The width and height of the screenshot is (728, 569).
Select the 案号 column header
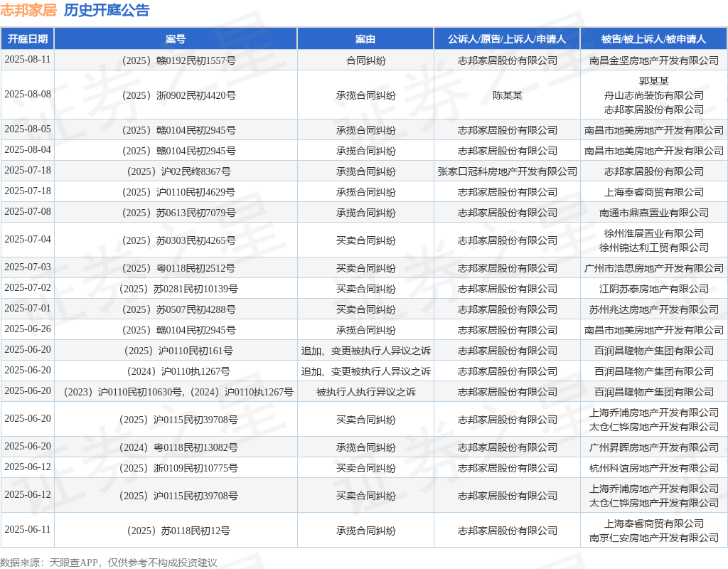coord(176,39)
